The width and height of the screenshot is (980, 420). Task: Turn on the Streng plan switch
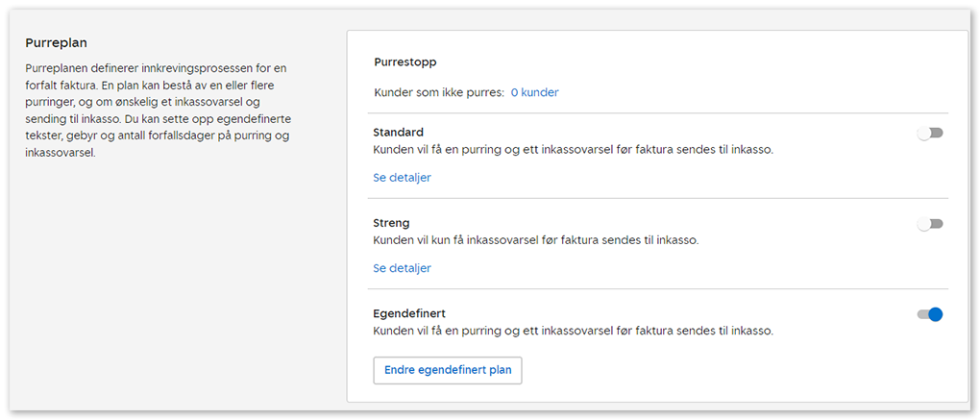(930, 224)
